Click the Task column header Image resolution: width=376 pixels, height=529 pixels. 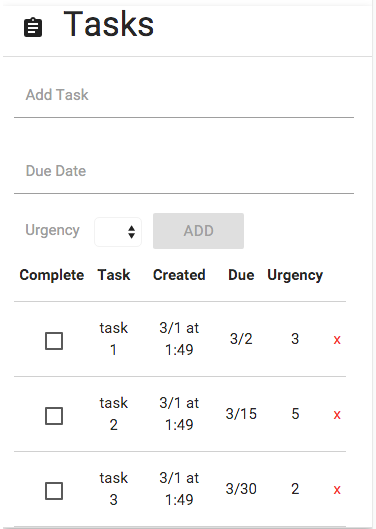pos(114,275)
